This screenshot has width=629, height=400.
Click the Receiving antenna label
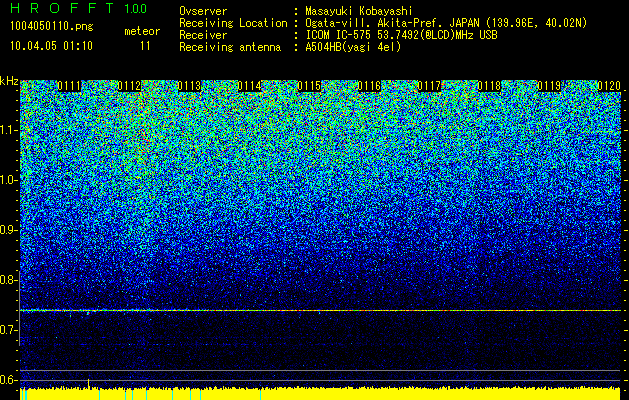pos(230,47)
